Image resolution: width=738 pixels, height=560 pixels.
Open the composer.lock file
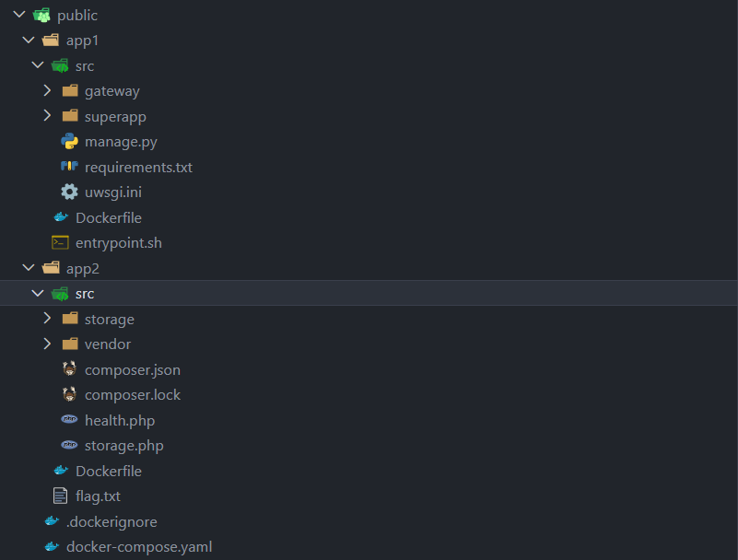pos(132,394)
